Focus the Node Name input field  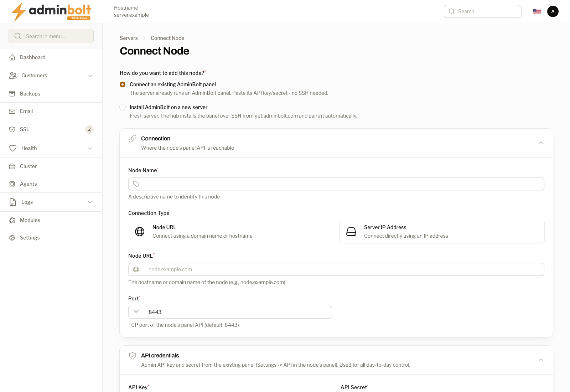[344, 184]
